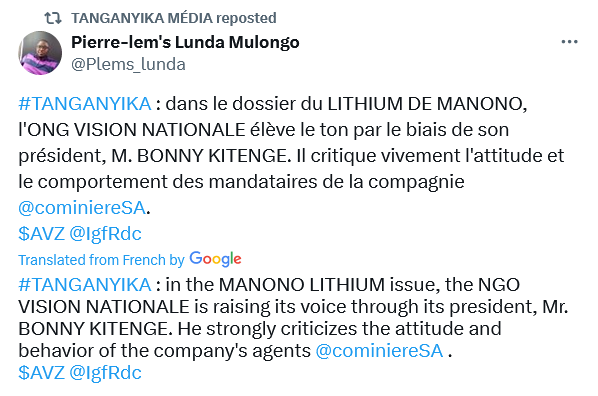Viewport: 598px width, 396px height.
Task: Open @cominiereSA mention in French text
Action: pos(82,208)
